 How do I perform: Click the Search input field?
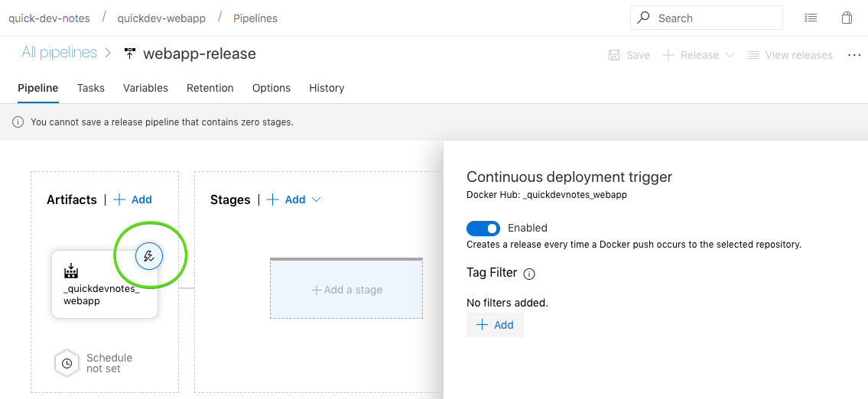coord(707,18)
